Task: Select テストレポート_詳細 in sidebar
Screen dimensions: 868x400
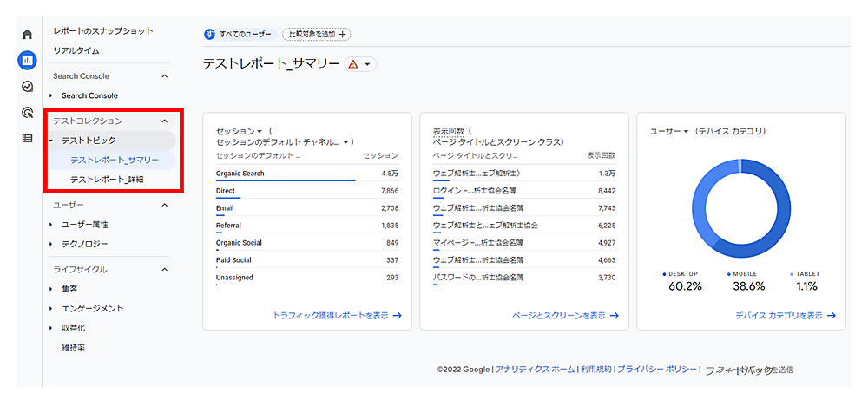Action: click(x=107, y=180)
